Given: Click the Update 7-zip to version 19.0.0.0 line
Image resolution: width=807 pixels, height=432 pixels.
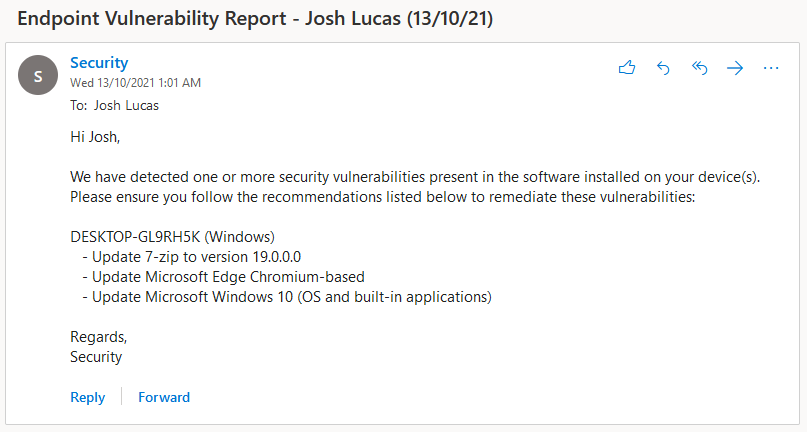Looking at the screenshot, I should [x=191, y=257].
